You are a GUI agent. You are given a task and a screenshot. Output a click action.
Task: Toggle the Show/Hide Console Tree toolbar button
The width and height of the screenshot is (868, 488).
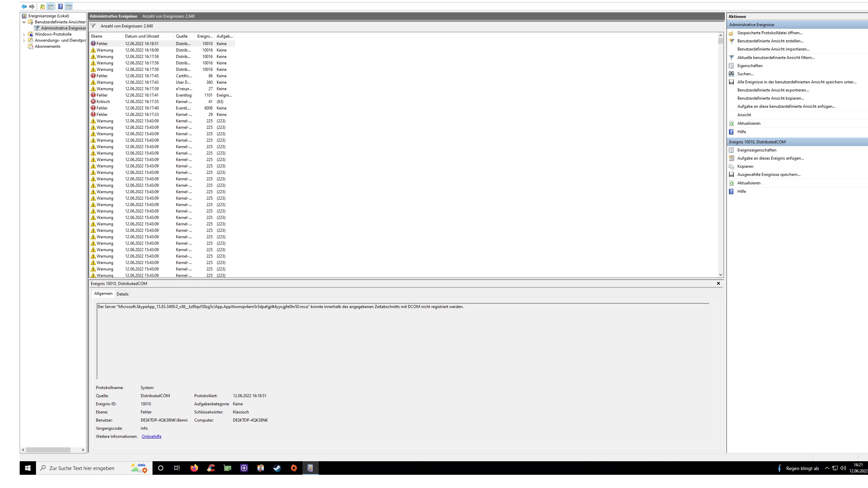[51, 6]
